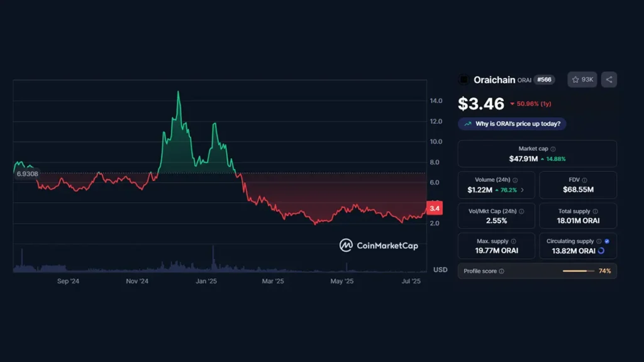Open Total supply info icon
Image resolution: width=644 pixels, height=362 pixels.
(595, 211)
